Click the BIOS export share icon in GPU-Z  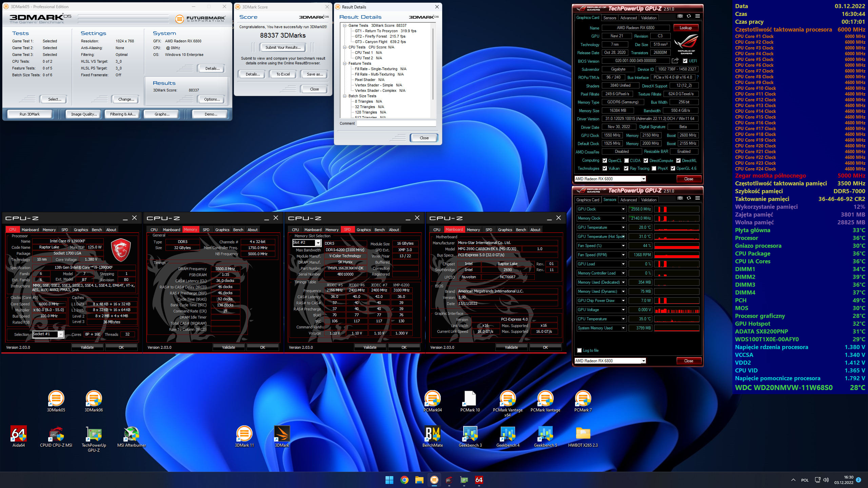point(675,61)
